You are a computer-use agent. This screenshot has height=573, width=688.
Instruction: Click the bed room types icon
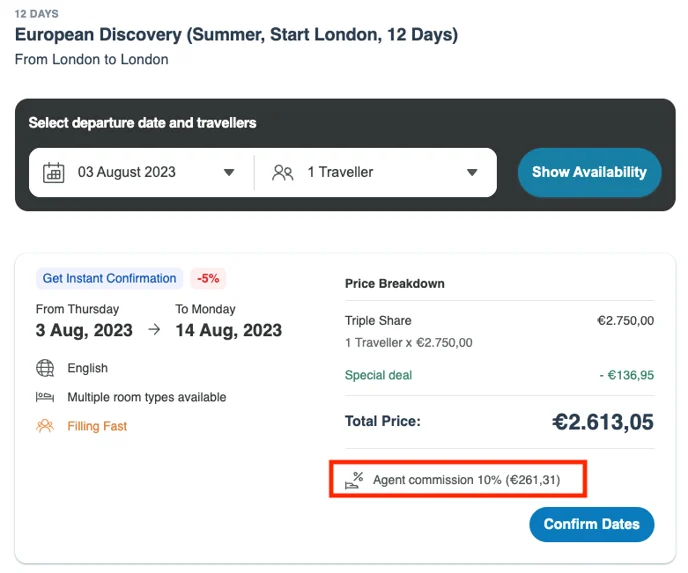(x=45, y=397)
